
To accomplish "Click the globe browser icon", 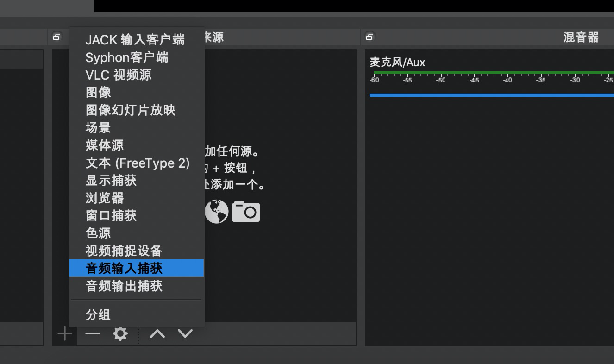I will pyautogui.click(x=217, y=212).
